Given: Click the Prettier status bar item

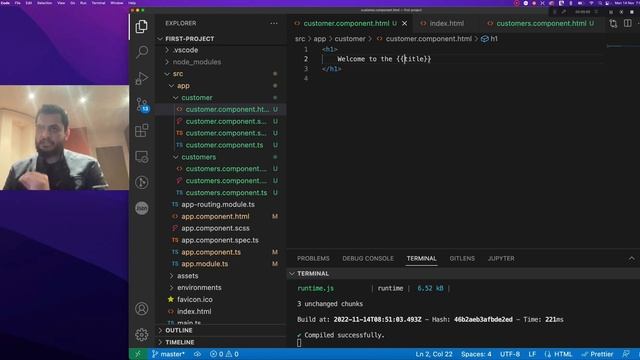Looking at the screenshot, I should 598,354.
